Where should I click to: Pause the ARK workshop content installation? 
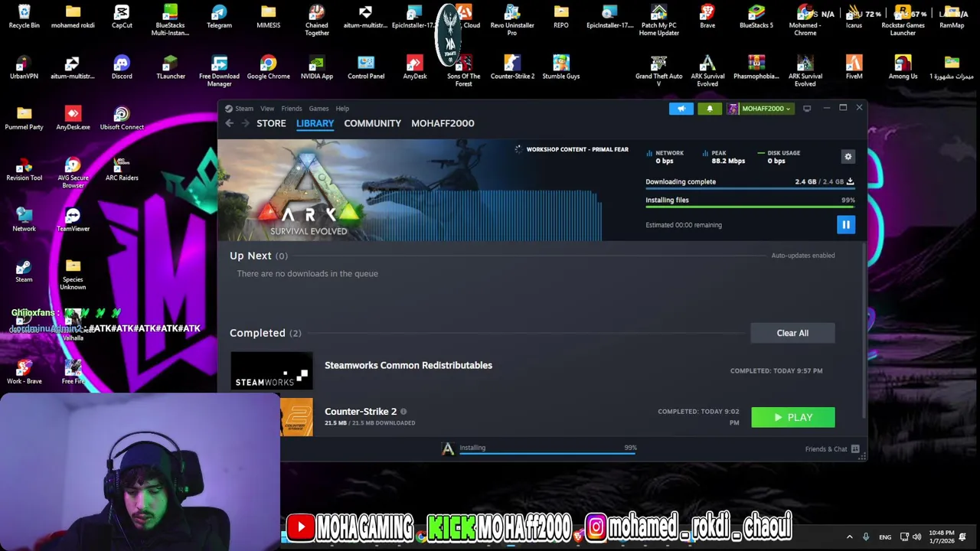coord(846,224)
